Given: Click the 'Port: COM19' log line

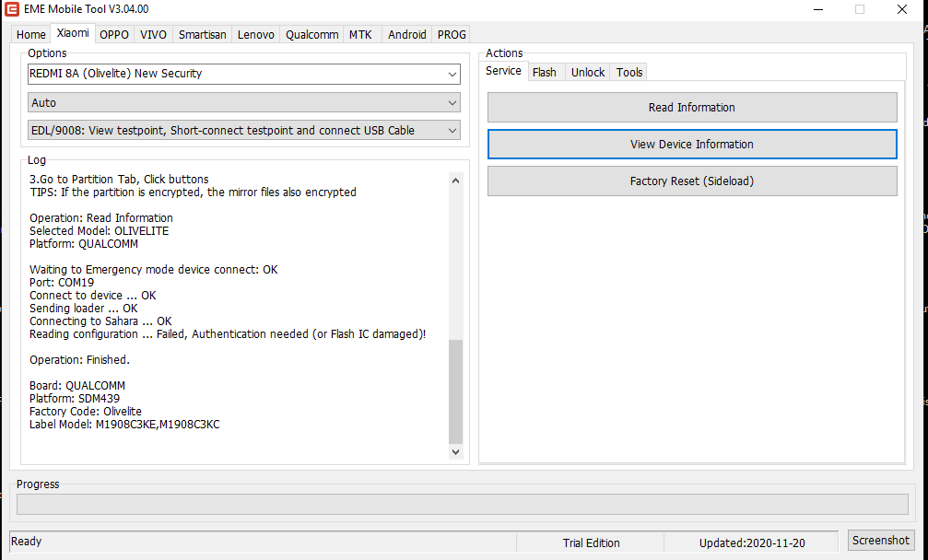Looking at the screenshot, I should 62,282.
